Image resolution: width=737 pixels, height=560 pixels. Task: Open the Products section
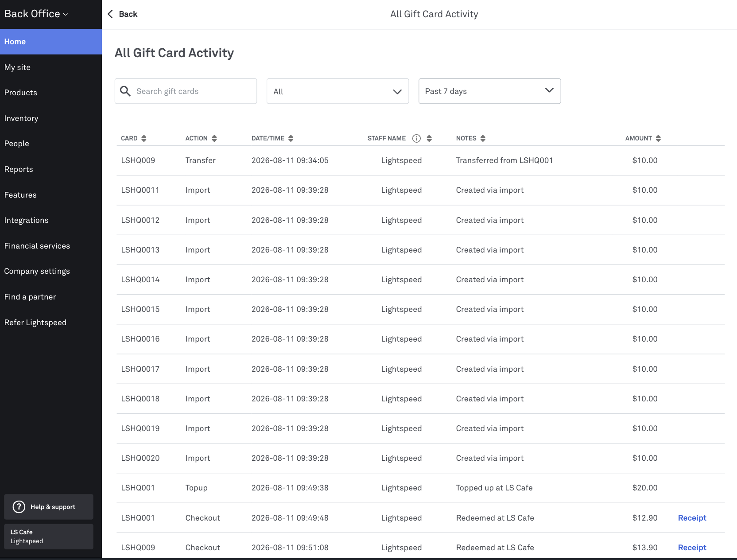[x=51, y=93]
